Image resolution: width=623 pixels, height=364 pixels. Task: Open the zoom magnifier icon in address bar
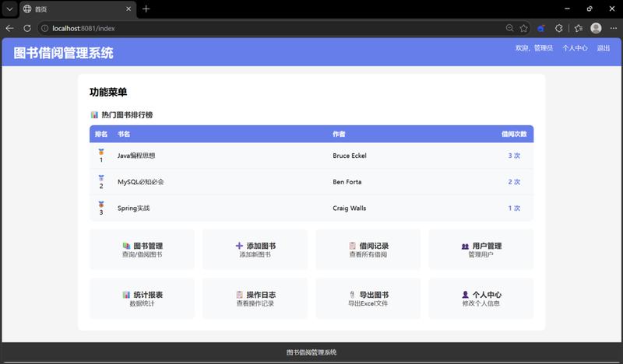coord(509,28)
